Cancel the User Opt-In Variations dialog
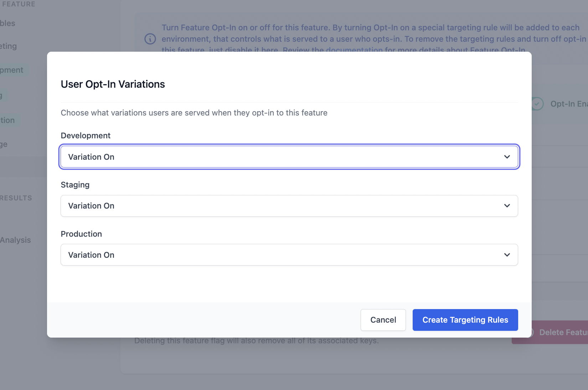 (x=383, y=320)
